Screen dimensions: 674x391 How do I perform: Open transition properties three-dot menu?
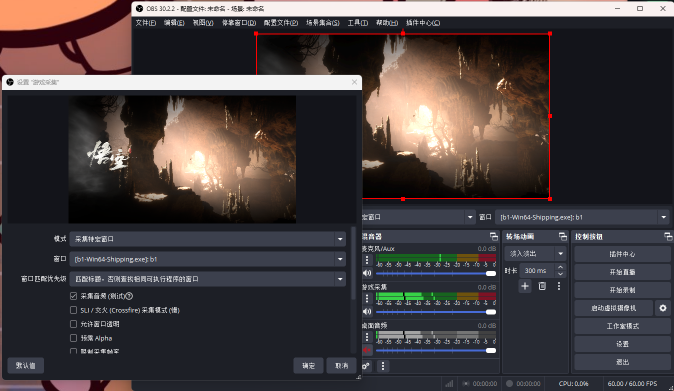tap(559, 286)
